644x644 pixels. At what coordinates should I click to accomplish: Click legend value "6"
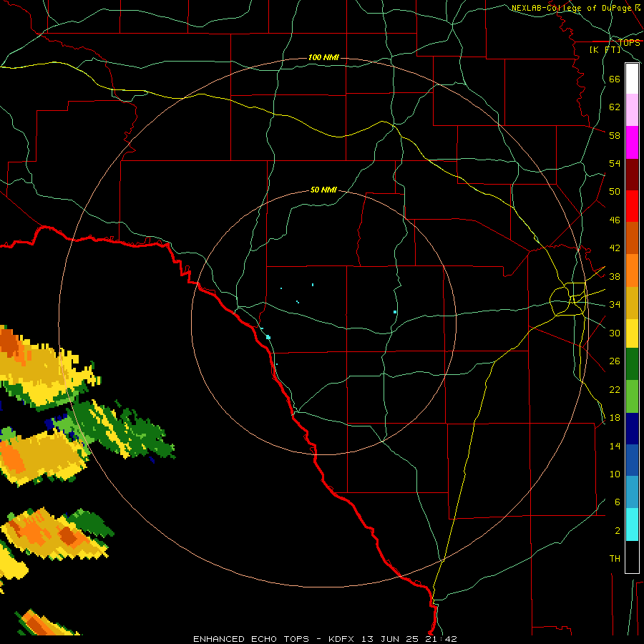(618, 502)
